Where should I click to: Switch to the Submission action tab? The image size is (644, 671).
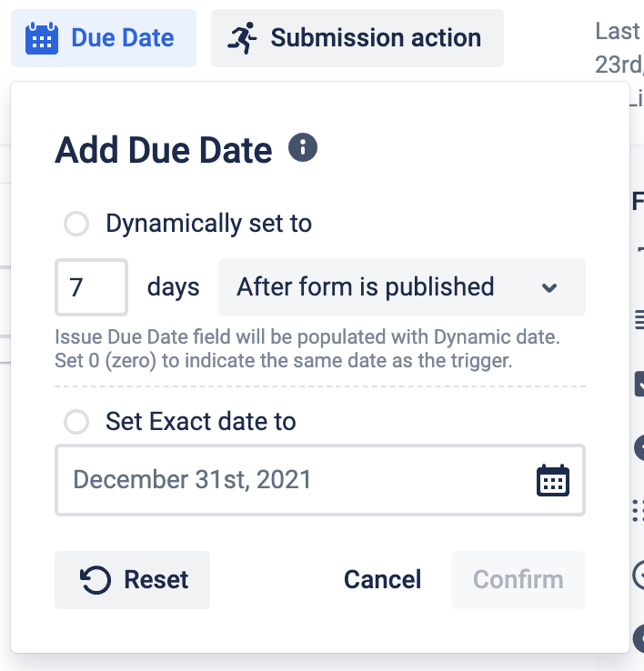click(357, 38)
